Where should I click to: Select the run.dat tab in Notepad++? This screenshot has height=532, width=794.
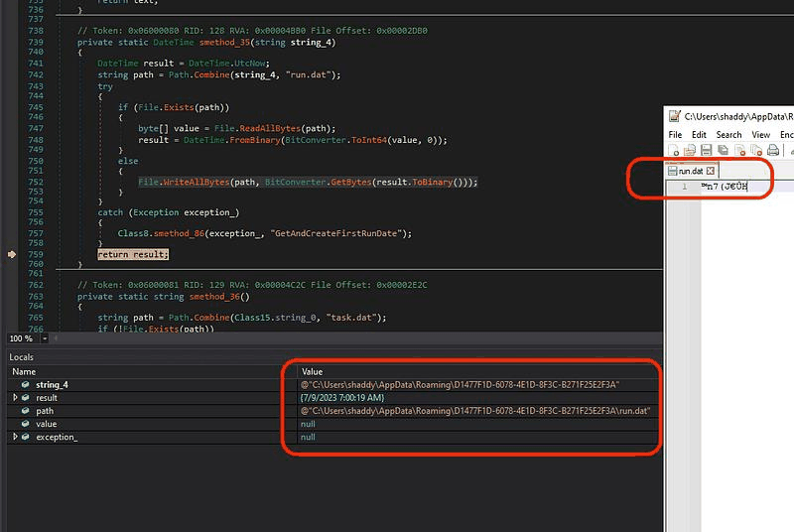coord(690,171)
